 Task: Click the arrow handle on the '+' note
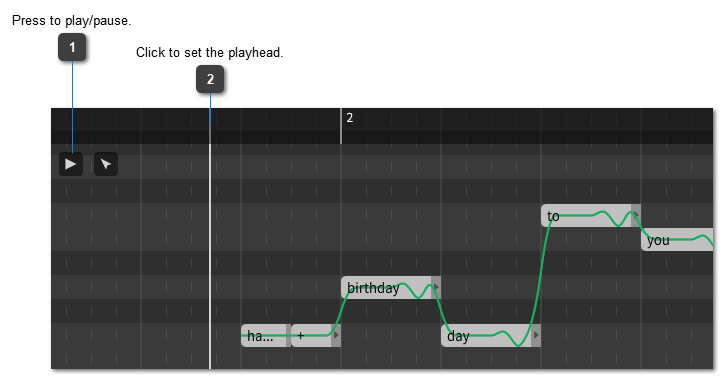(336, 335)
